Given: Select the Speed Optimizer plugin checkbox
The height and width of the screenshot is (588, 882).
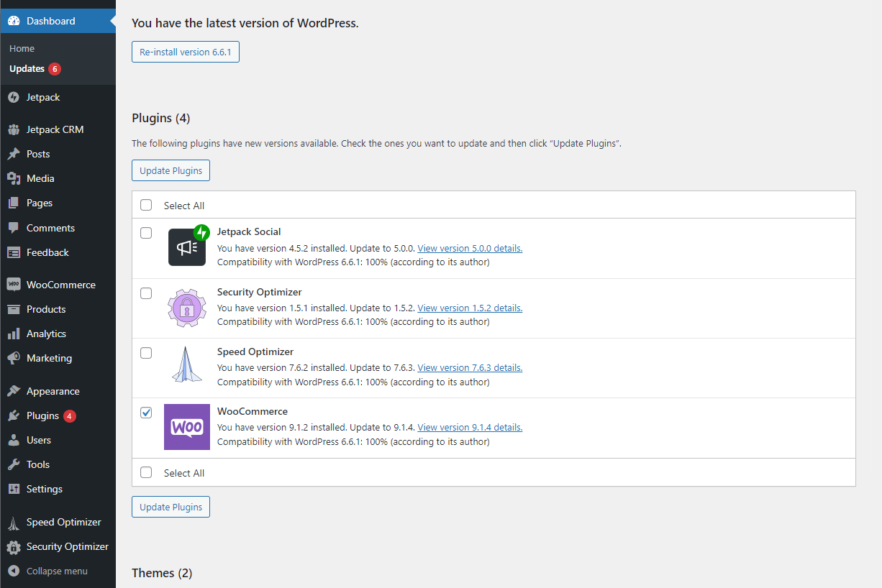Looking at the screenshot, I should pyautogui.click(x=146, y=353).
